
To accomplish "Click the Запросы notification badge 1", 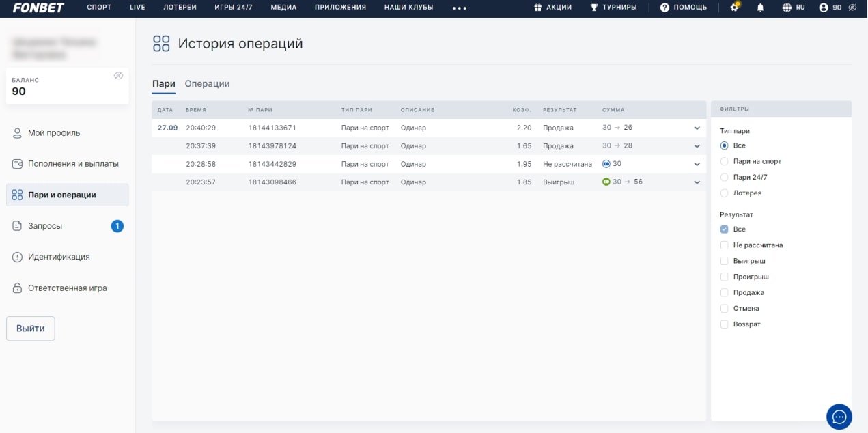I will pos(117,226).
